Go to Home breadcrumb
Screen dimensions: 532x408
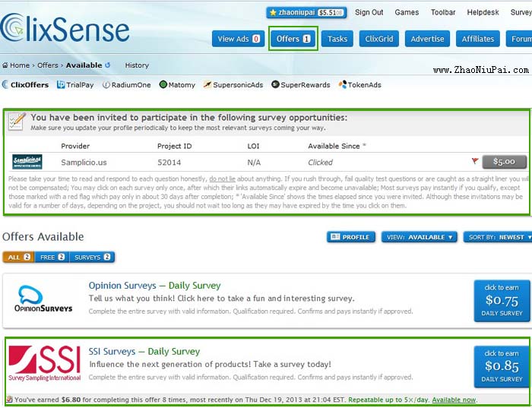tap(19, 65)
